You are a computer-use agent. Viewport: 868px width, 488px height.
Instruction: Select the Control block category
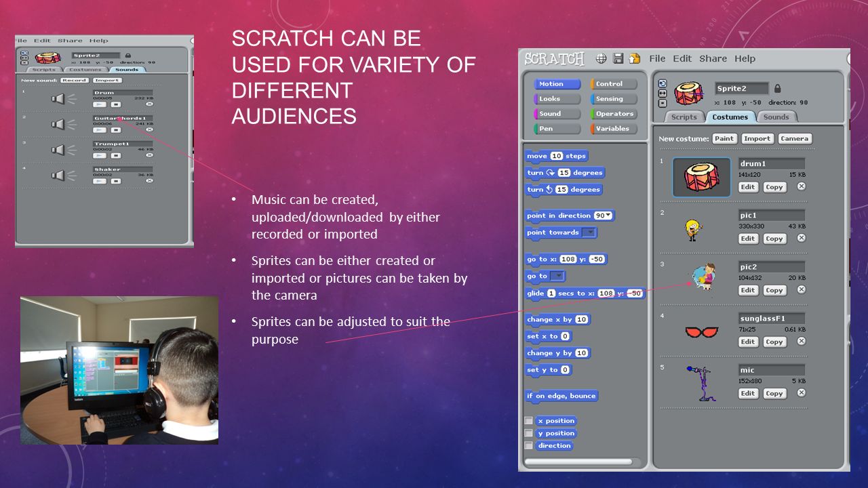point(614,84)
